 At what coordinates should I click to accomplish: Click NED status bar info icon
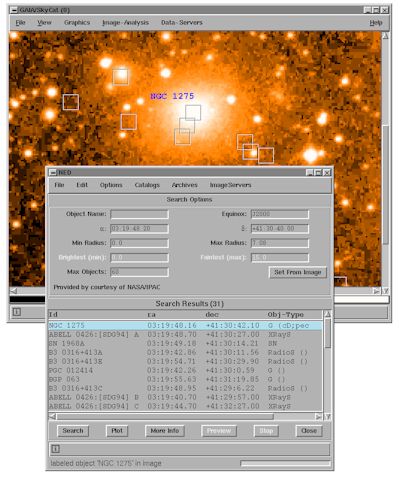point(55,449)
